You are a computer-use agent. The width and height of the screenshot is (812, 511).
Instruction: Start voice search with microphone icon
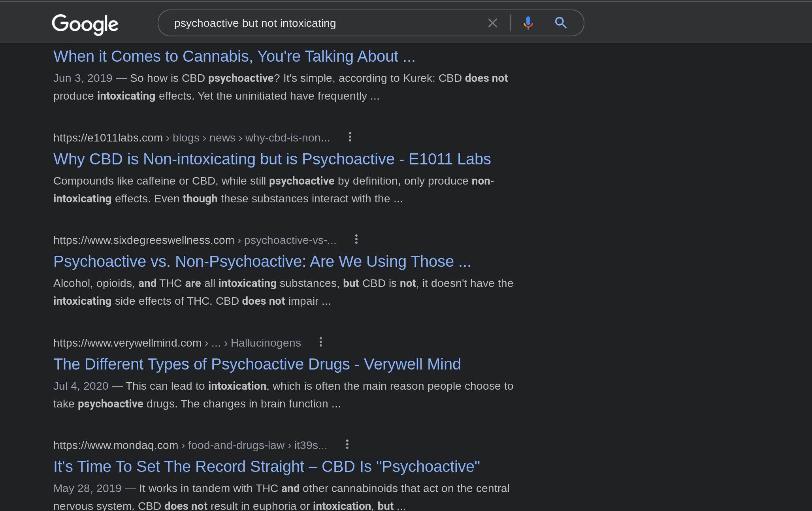pyautogui.click(x=528, y=23)
